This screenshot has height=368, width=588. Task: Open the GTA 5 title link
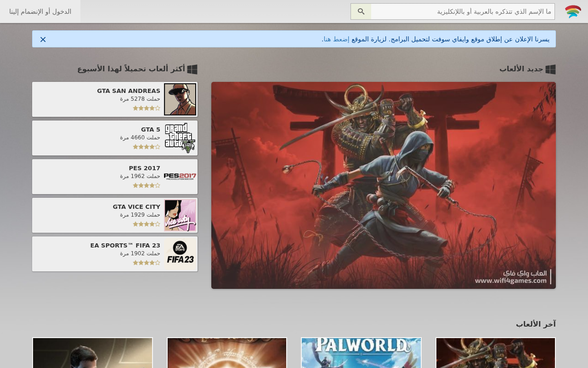tap(151, 130)
